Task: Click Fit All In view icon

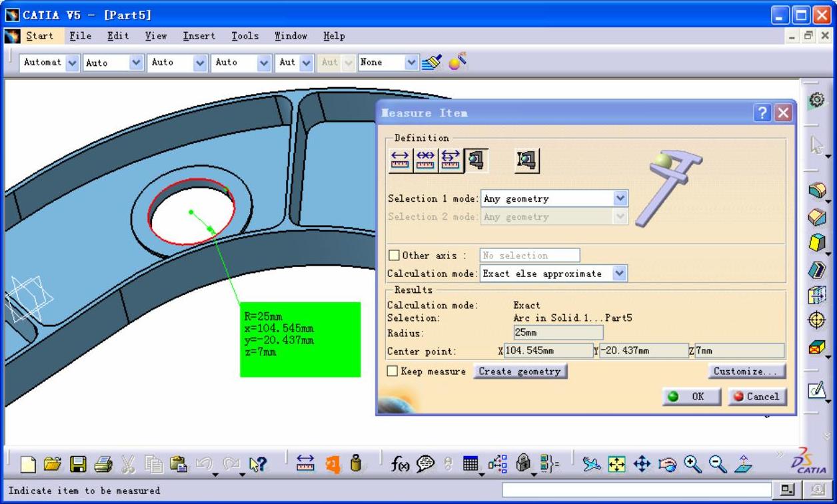Action: (x=616, y=464)
